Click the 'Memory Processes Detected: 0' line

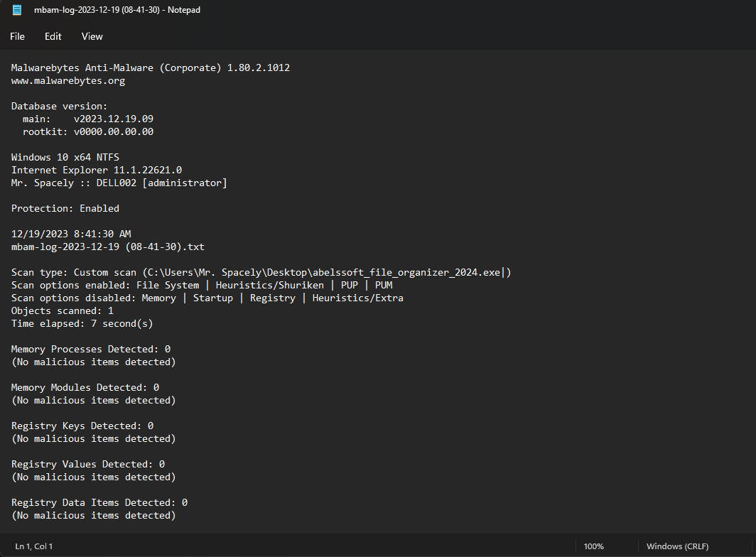(x=91, y=349)
